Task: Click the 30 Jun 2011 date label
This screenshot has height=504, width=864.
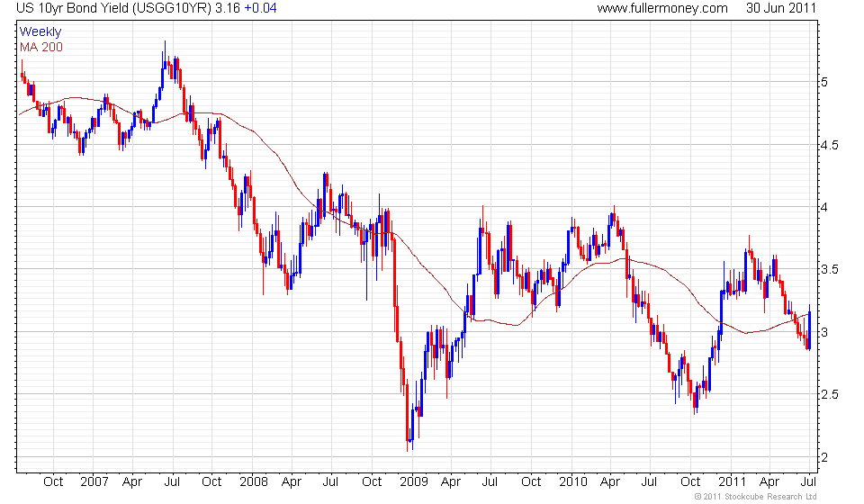Action: click(781, 8)
